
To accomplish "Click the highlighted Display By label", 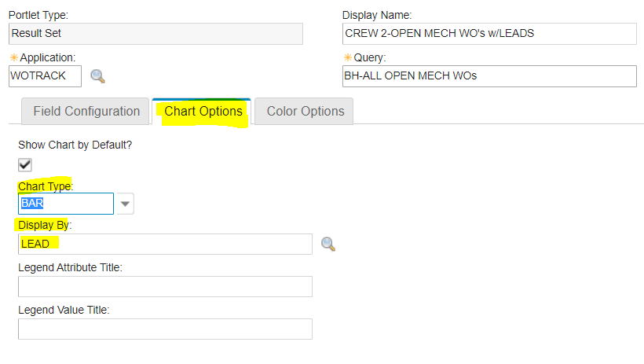I will (x=45, y=226).
